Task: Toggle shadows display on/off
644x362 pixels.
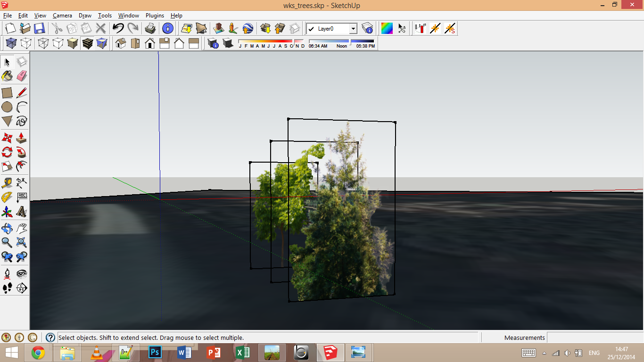Action: [228, 44]
